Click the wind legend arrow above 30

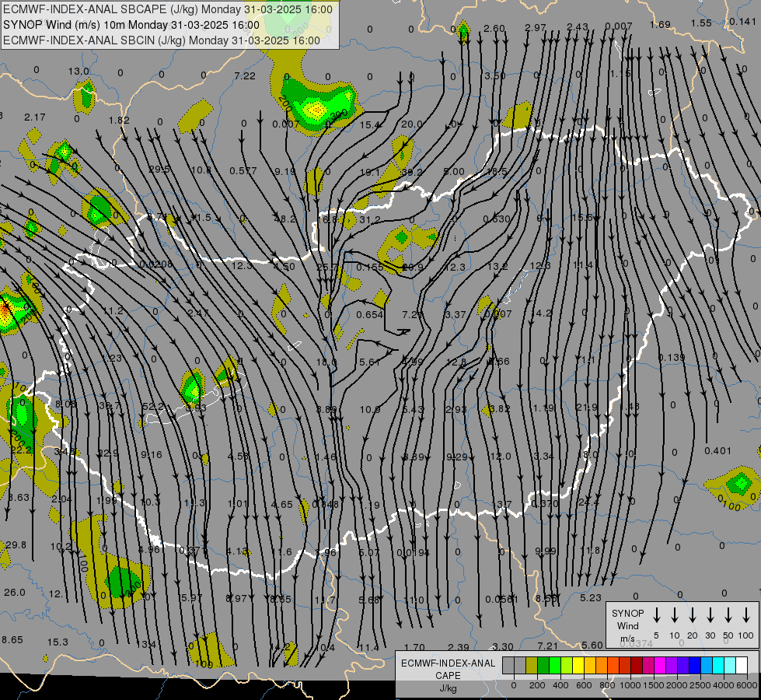(710, 615)
